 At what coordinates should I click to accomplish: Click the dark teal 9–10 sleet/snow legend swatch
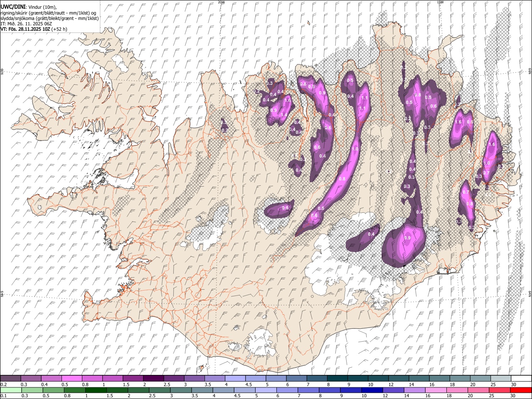coord(357,379)
